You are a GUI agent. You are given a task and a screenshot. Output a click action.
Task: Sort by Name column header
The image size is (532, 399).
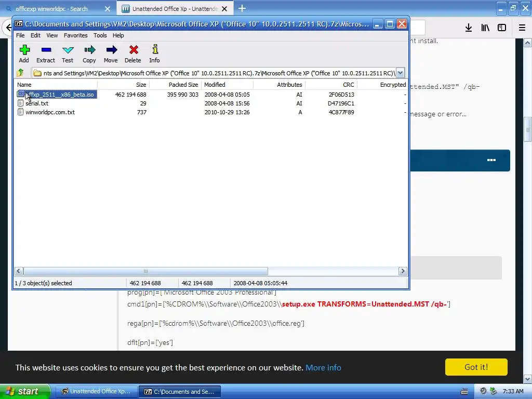point(56,85)
